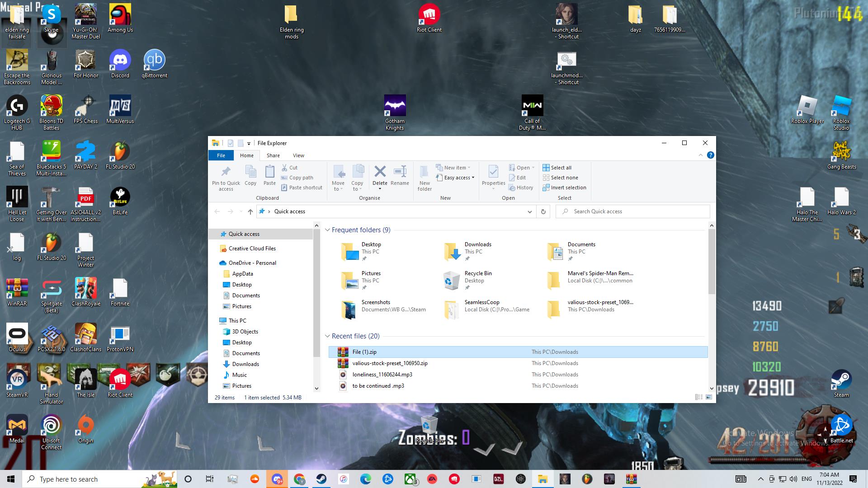
Task: Click the Properties icon in the ribbon
Action: point(493,172)
